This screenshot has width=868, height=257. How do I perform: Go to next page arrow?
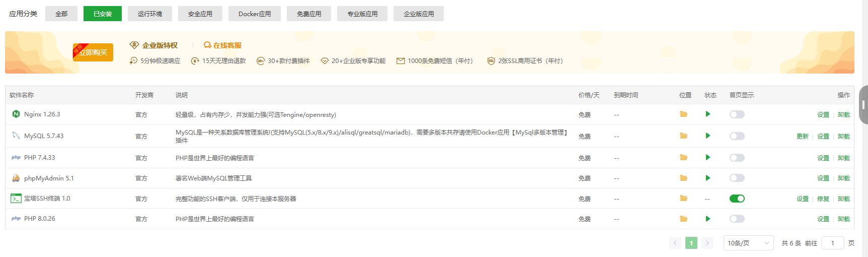pyautogui.click(x=707, y=243)
